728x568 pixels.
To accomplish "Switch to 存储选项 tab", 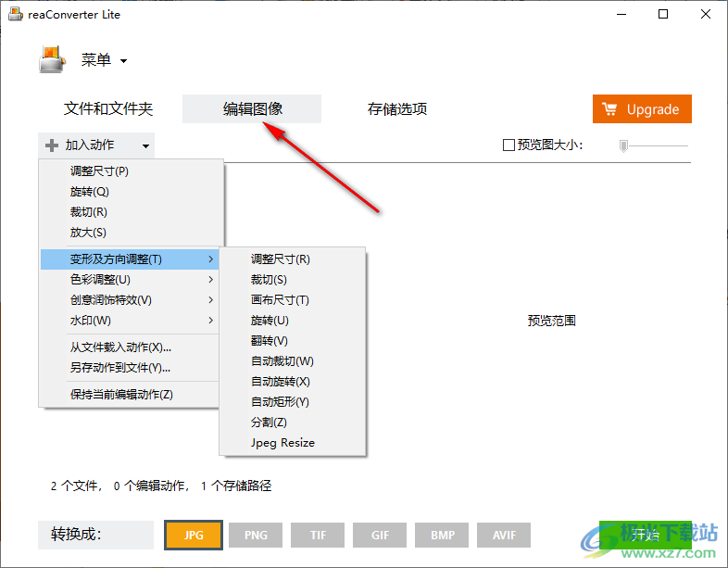I will coord(397,109).
